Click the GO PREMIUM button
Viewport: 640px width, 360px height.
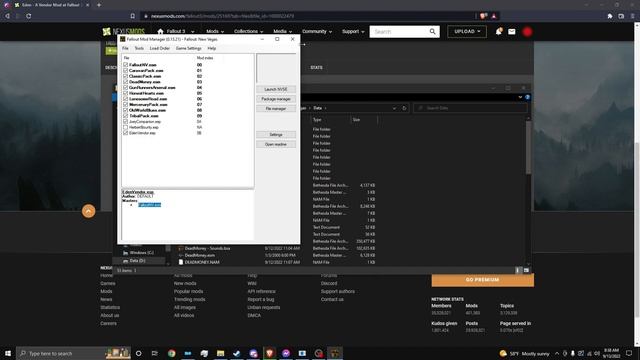click(x=482, y=280)
